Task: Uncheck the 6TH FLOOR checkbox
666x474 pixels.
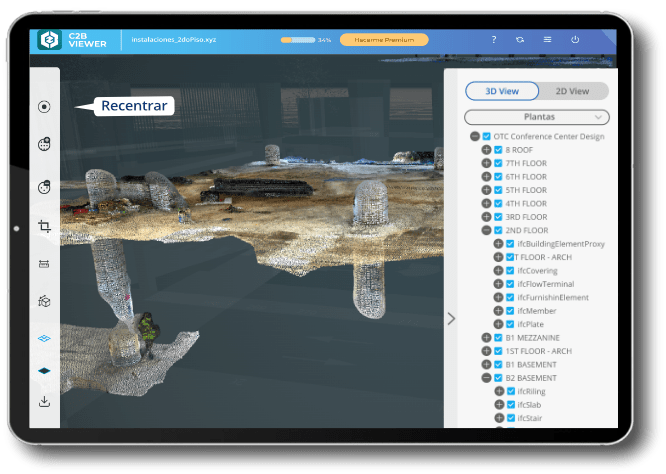Action: (x=498, y=177)
